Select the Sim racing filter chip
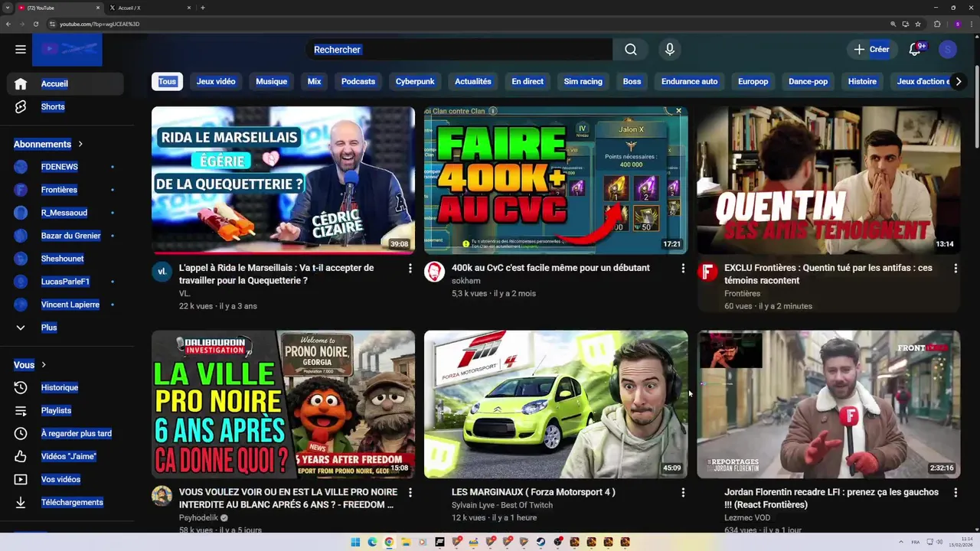Screen dimensions: 980x551 click(x=583, y=82)
